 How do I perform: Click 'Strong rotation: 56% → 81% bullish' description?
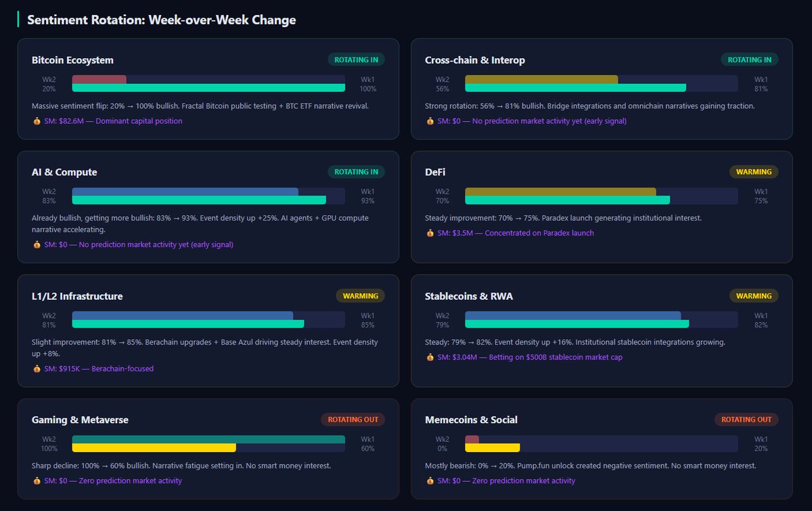point(590,106)
